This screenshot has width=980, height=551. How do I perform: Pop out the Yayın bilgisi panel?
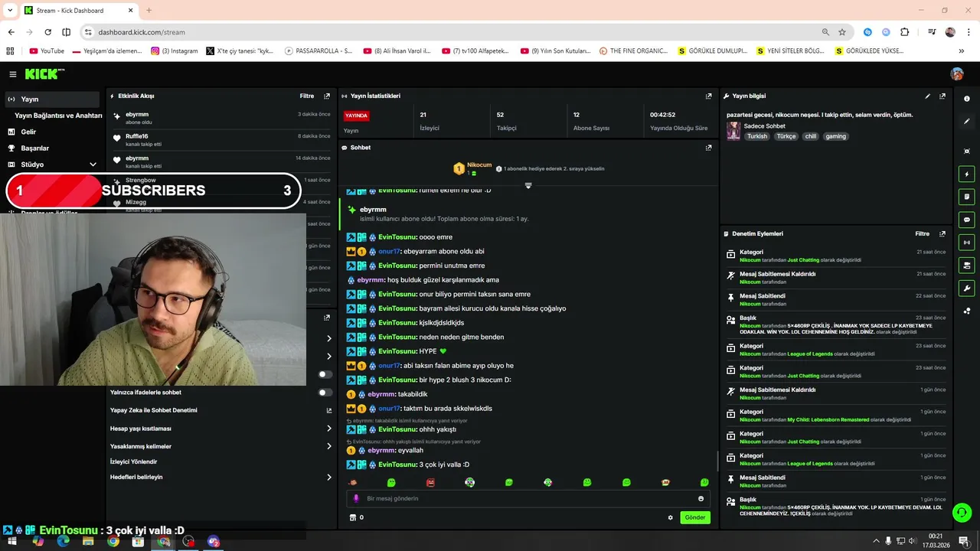tap(942, 96)
